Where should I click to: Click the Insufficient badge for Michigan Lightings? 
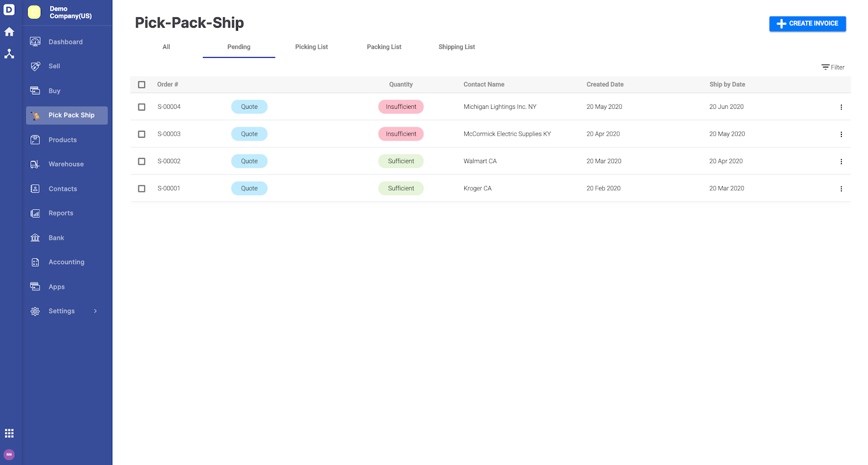point(401,107)
